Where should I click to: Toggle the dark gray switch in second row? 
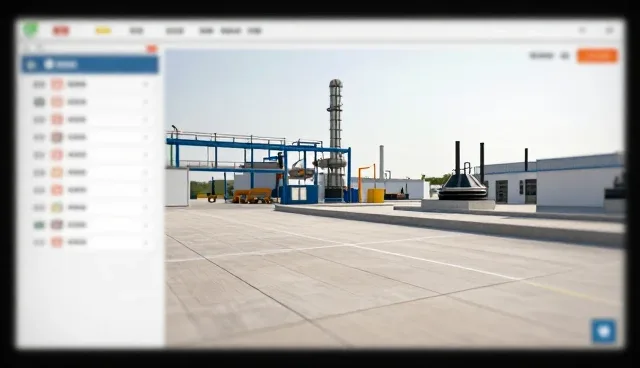tap(39, 102)
